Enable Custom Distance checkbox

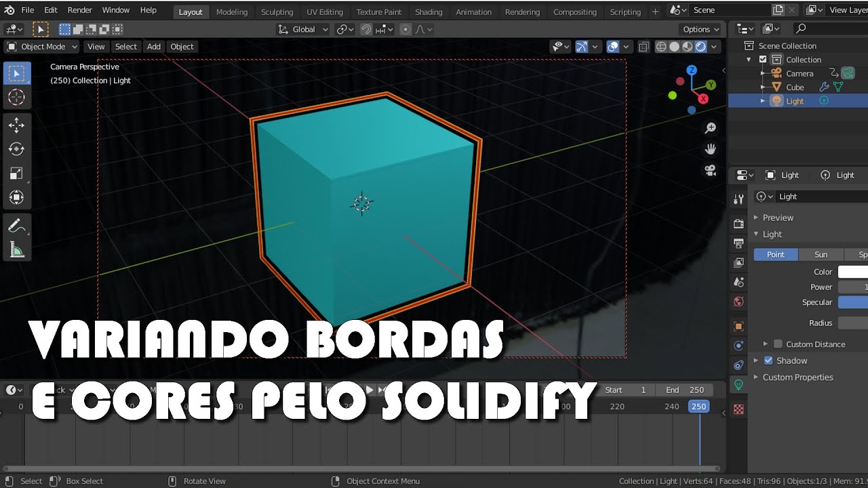pyautogui.click(x=778, y=344)
